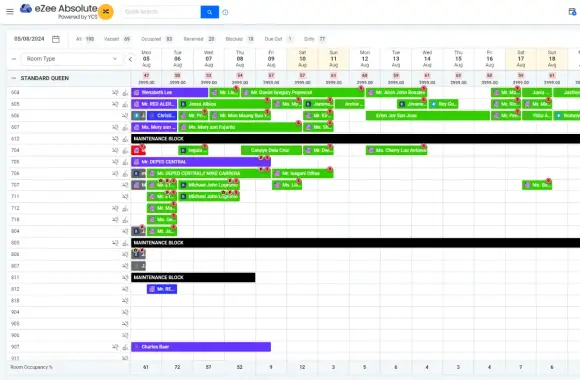Click no-smoking icon for room 707
Viewport: 580px width, 380px height.
coord(125,185)
